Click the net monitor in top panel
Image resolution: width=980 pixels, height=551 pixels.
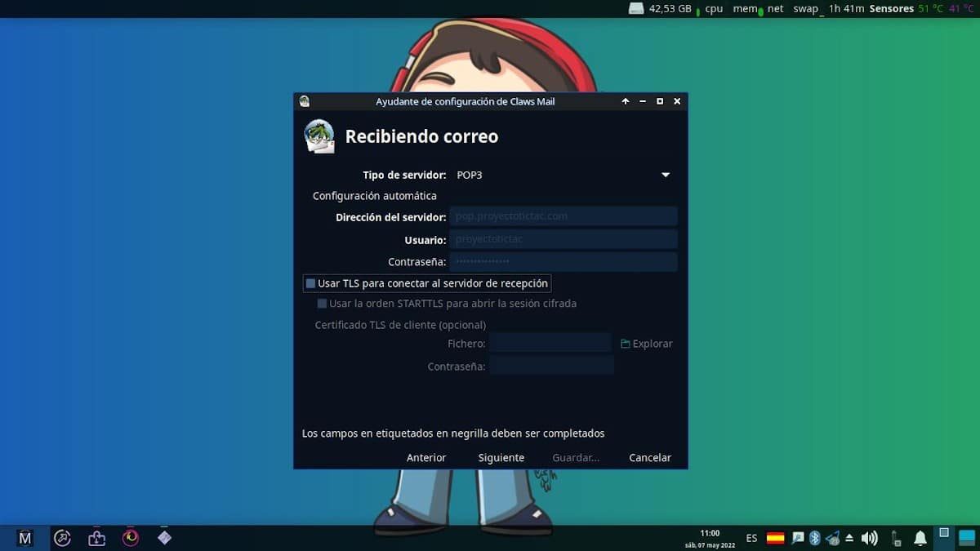(x=775, y=8)
